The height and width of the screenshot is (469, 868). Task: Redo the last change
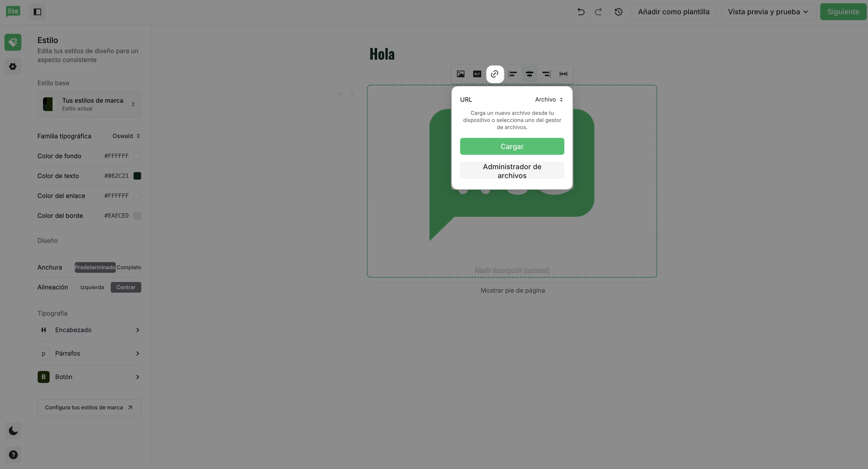[598, 12]
